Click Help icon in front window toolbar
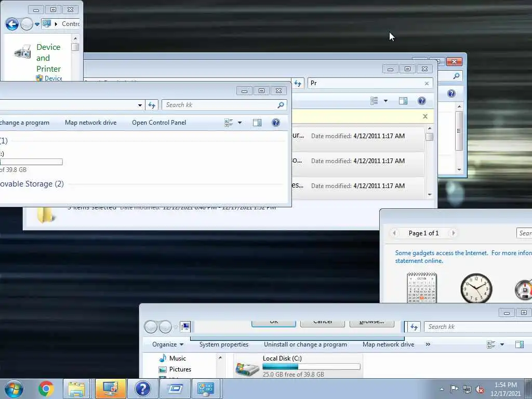The image size is (532, 399). [276, 123]
